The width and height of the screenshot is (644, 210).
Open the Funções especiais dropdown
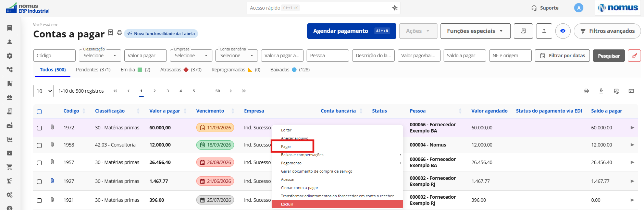pos(475,31)
